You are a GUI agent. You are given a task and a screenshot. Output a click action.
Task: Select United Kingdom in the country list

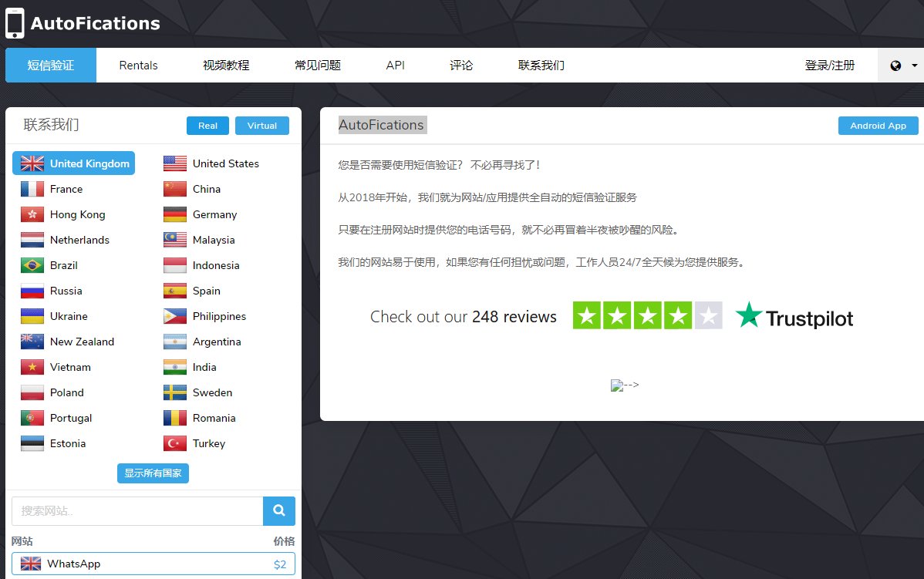74,163
